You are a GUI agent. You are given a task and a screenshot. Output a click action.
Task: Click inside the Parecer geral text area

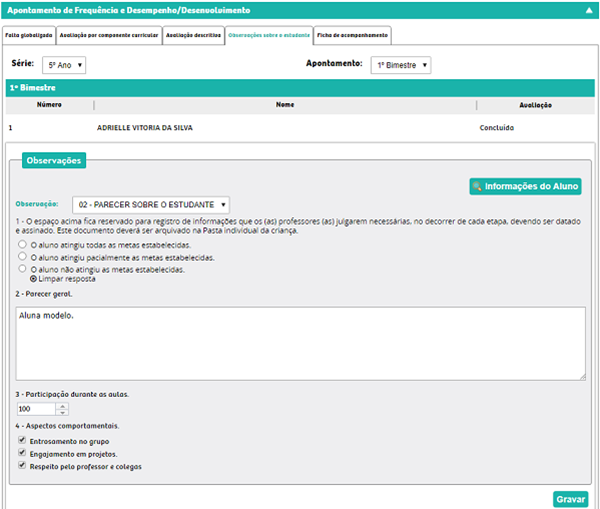tap(300, 343)
